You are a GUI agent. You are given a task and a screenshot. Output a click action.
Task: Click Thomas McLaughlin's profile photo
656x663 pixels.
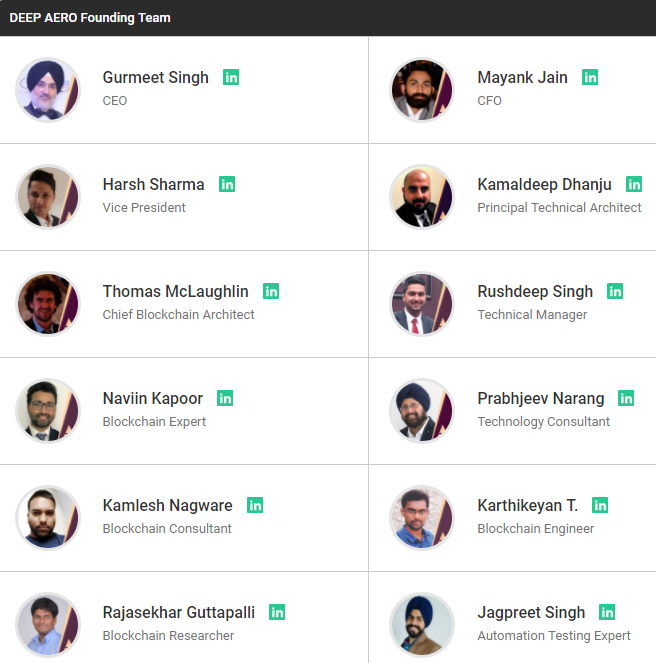tap(48, 303)
